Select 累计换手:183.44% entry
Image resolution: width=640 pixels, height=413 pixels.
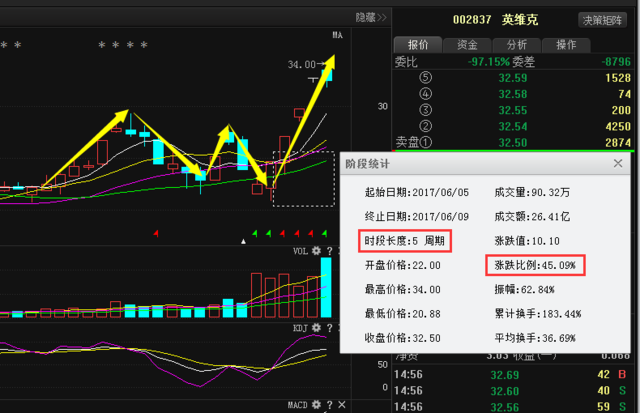[x=538, y=314]
